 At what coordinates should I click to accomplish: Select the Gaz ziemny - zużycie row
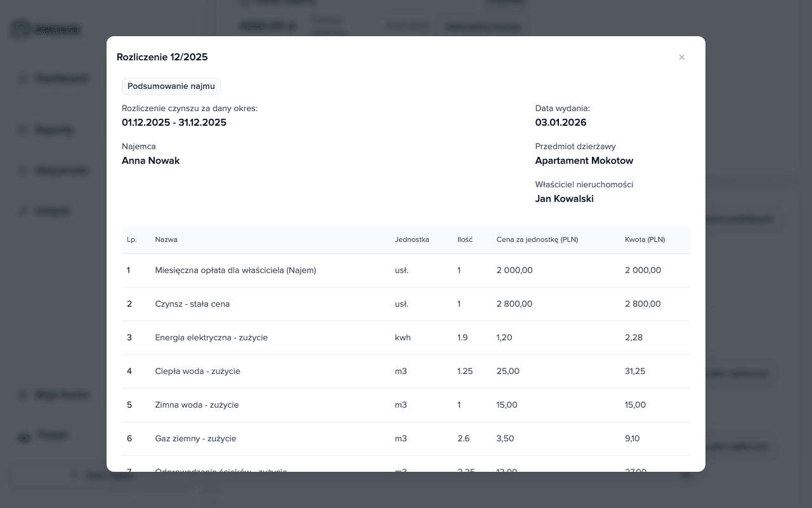tap(406, 439)
